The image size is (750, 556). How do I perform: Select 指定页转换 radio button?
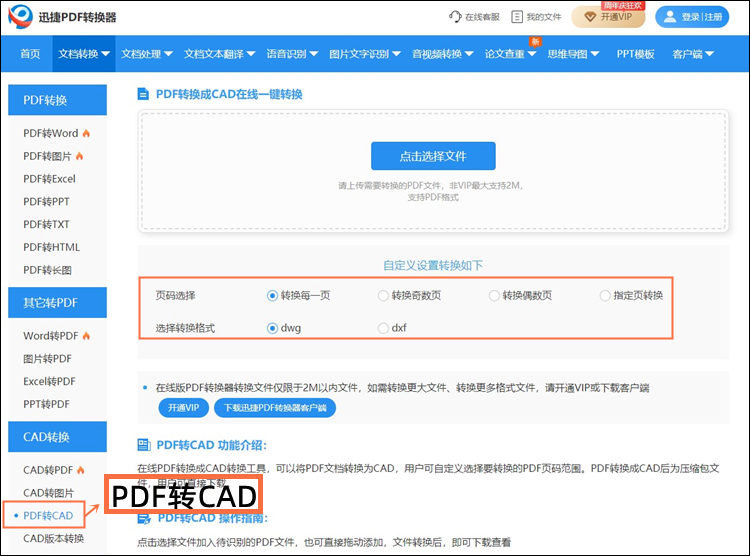tap(605, 296)
